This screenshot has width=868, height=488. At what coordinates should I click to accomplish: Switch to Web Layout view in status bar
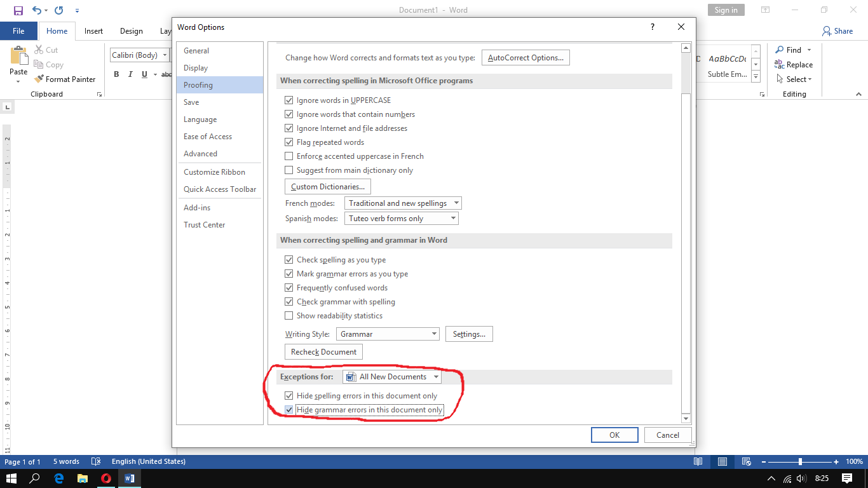click(747, 462)
